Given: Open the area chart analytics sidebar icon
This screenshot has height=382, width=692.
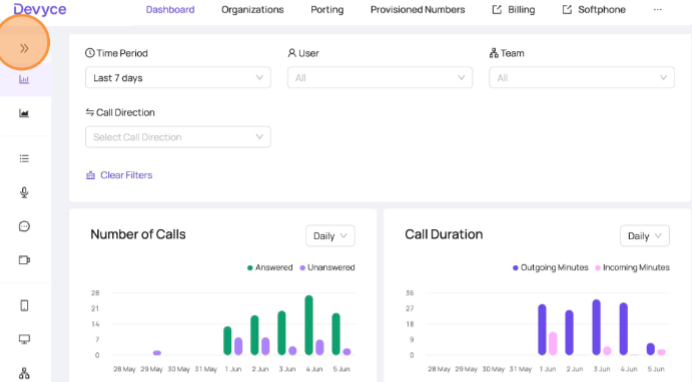Looking at the screenshot, I should coord(24,113).
